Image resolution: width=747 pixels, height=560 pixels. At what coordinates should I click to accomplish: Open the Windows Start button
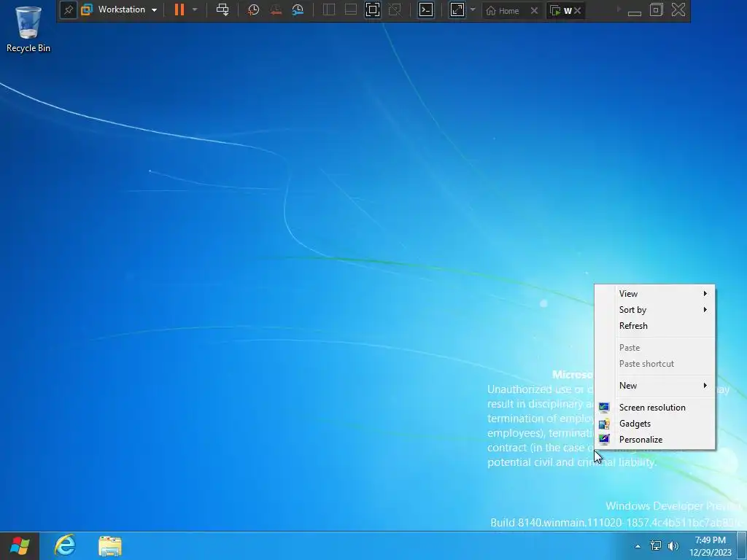point(20,545)
